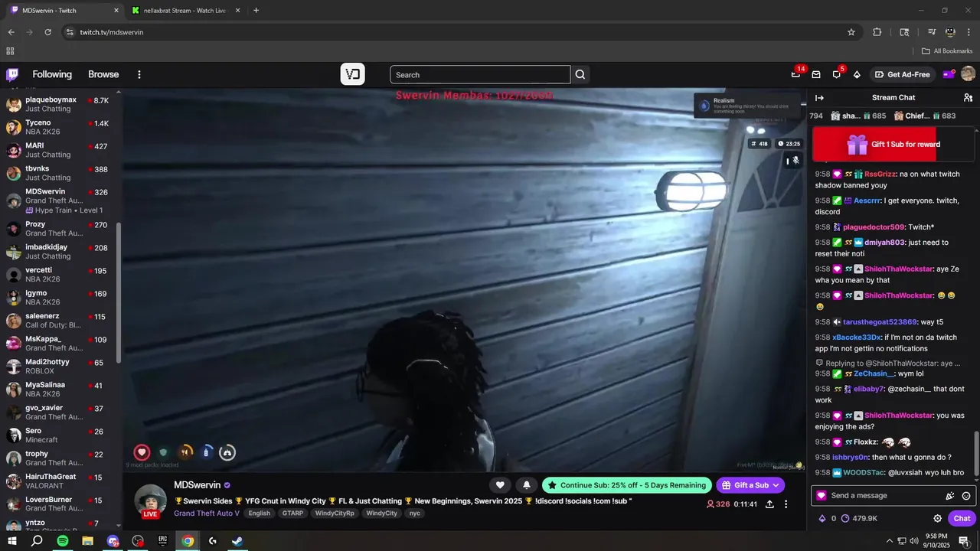980x551 pixels.
Task: Click the browser address bar URL
Action: click(112, 32)
